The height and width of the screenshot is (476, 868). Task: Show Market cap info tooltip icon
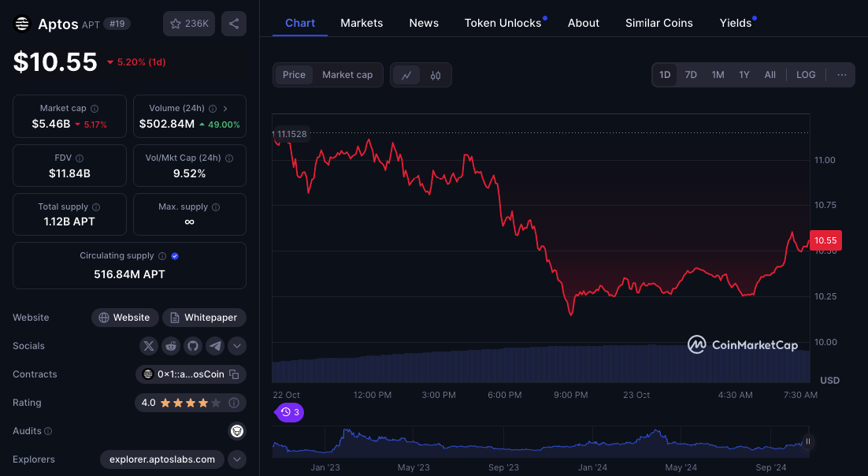(x=95, y=109)
